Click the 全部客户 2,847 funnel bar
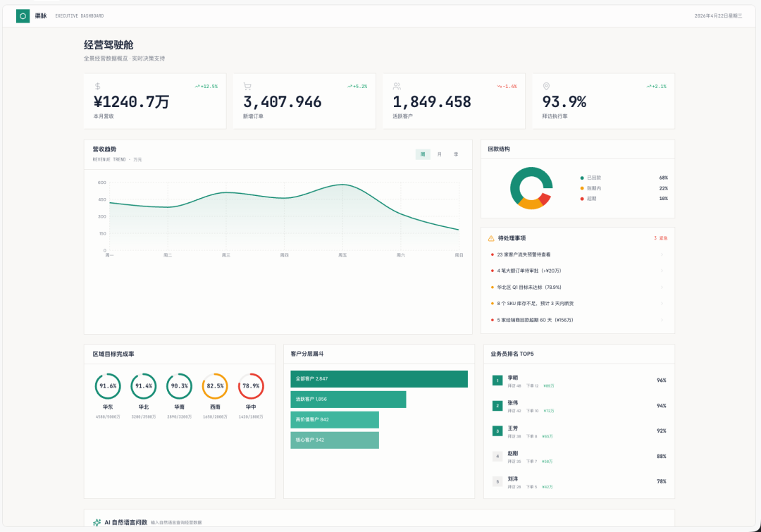This screenshot has height=532, width=761. coord(379,379)
